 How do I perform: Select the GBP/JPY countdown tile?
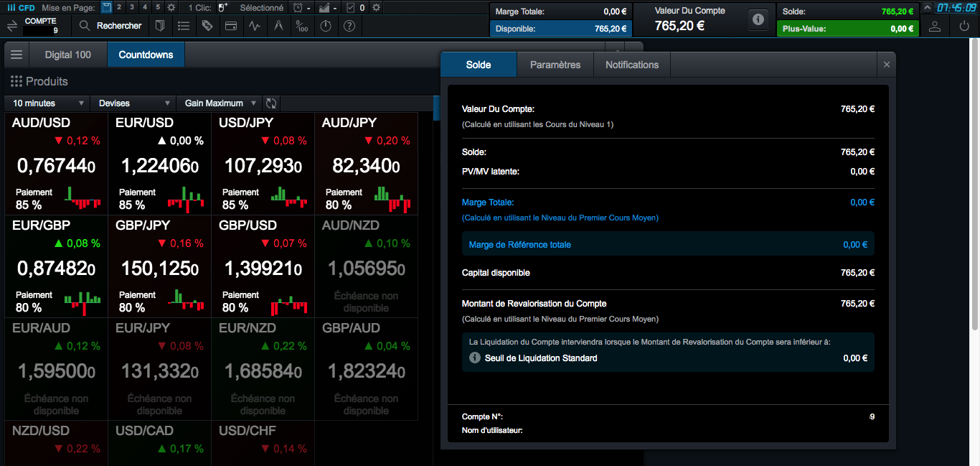(x=160, y=266)
